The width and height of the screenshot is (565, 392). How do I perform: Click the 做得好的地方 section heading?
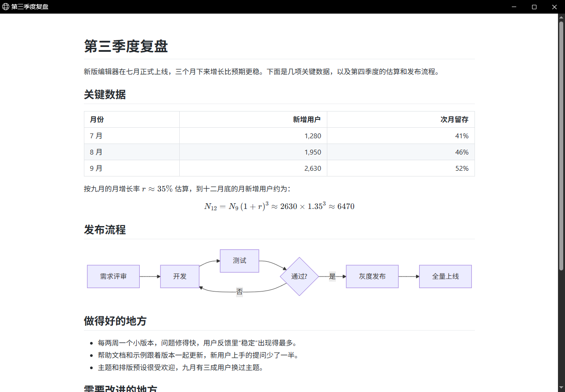[115, 321]
